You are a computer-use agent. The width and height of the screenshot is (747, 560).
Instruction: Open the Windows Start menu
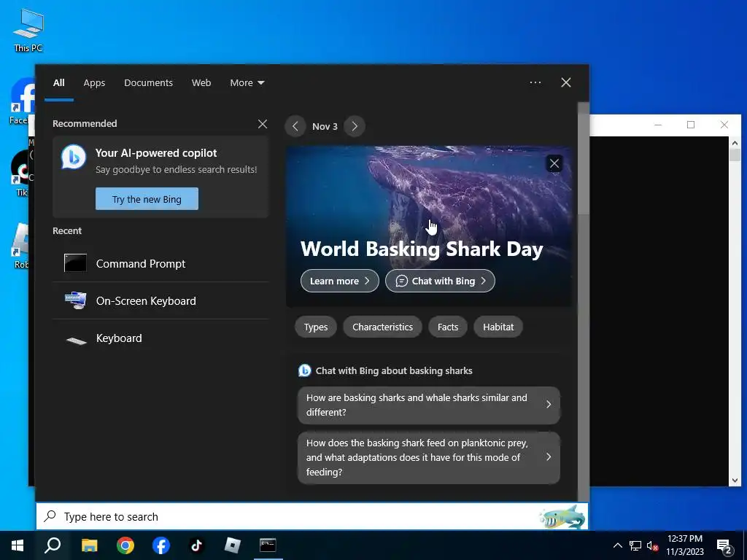point(18,545)
